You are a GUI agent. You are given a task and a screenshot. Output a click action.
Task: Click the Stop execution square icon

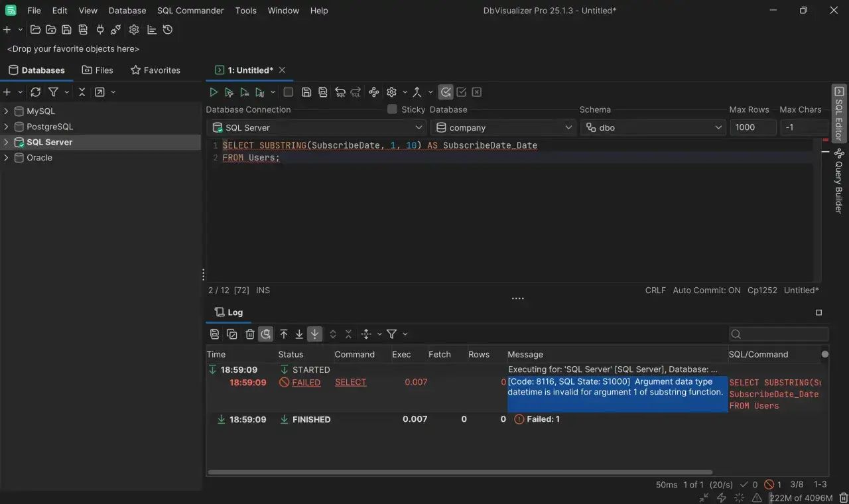coord(288,92)
